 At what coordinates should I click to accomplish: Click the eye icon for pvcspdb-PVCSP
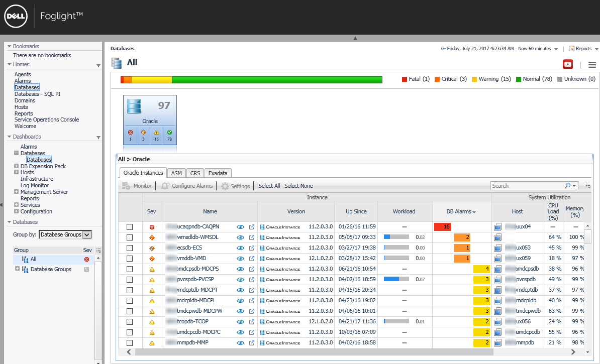coord(240,280)
